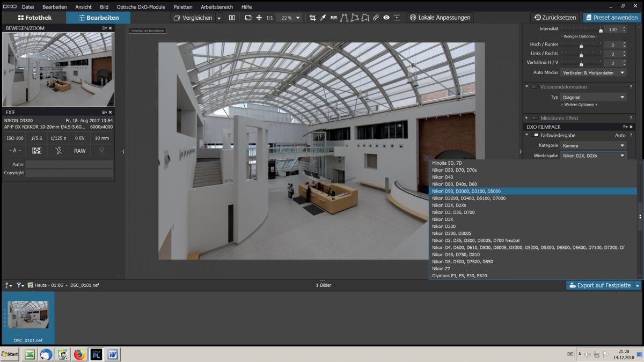Click the Intensität slider handle
The width and height of the screenshot is (644, 362).
click(601, 31)
